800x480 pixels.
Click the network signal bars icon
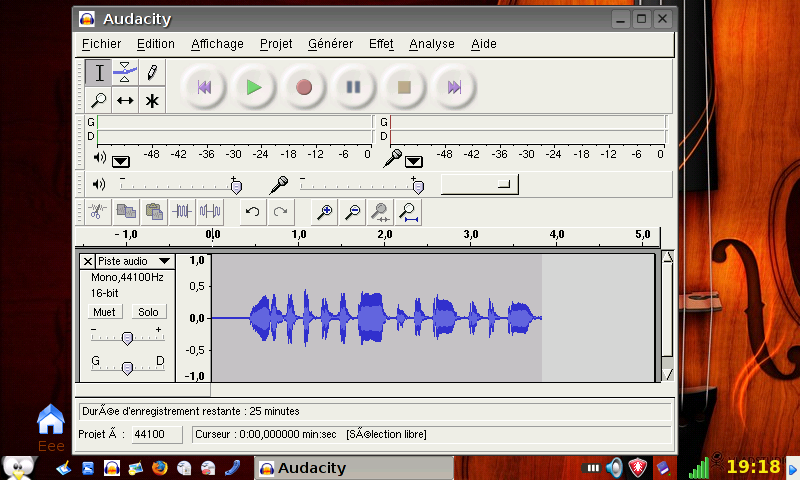698,468
